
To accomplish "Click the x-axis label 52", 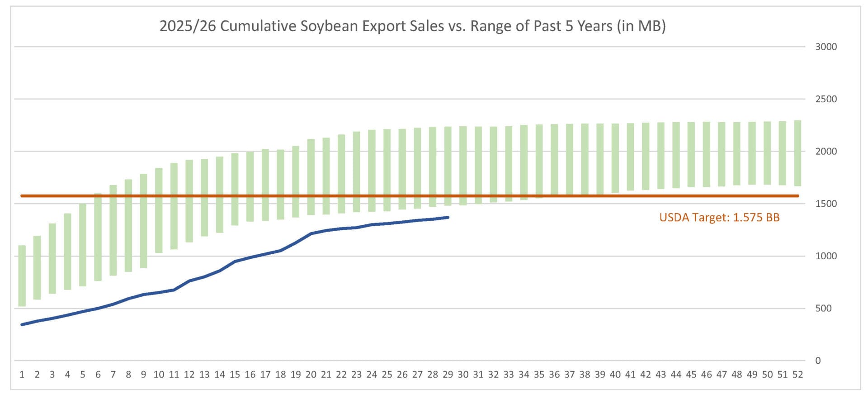I will point(797,375).
